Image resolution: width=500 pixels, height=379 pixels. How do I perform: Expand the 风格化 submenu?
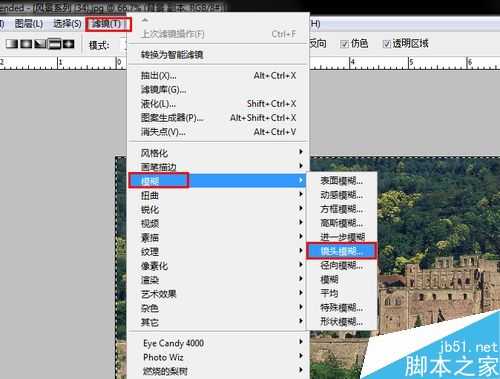click(218, 153)
